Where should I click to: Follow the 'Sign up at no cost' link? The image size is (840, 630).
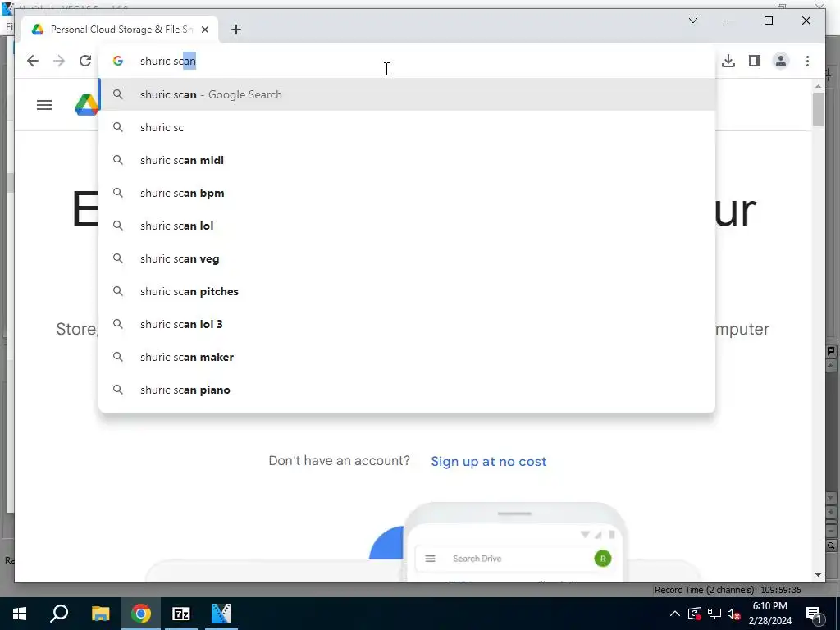pos(489,461)
